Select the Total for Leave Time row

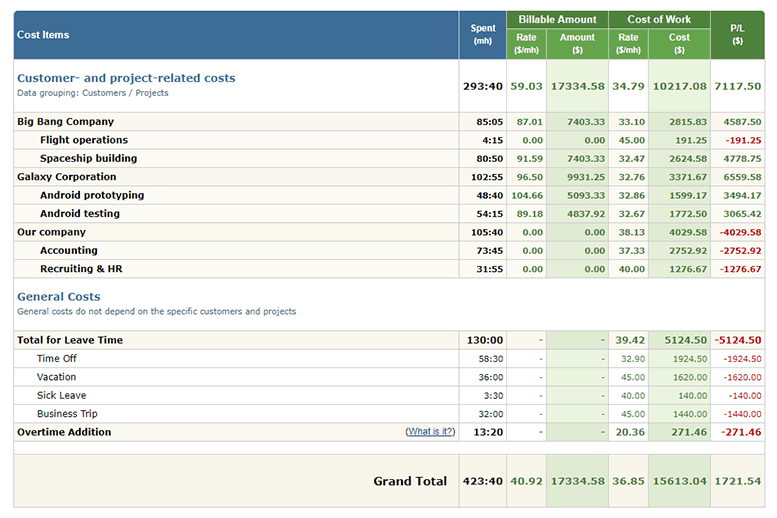tap(389, 340)
